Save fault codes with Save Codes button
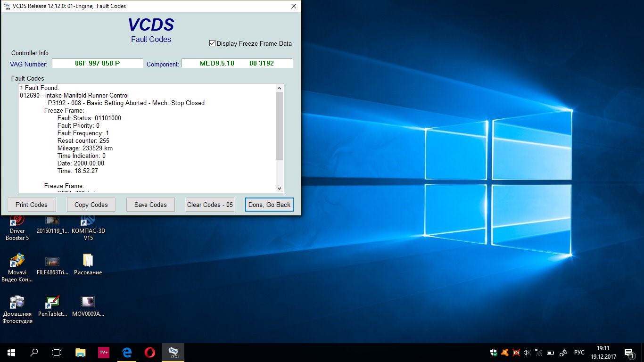 tap(150, 205)
